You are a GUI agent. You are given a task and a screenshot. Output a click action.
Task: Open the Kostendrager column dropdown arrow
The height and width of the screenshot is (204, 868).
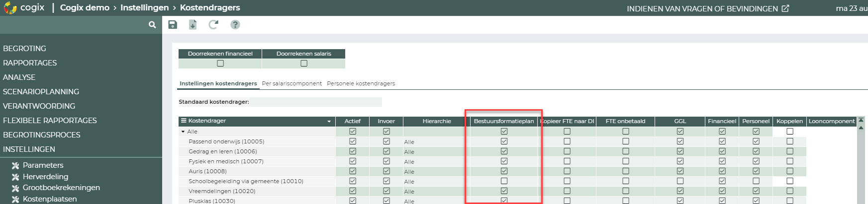329,122
